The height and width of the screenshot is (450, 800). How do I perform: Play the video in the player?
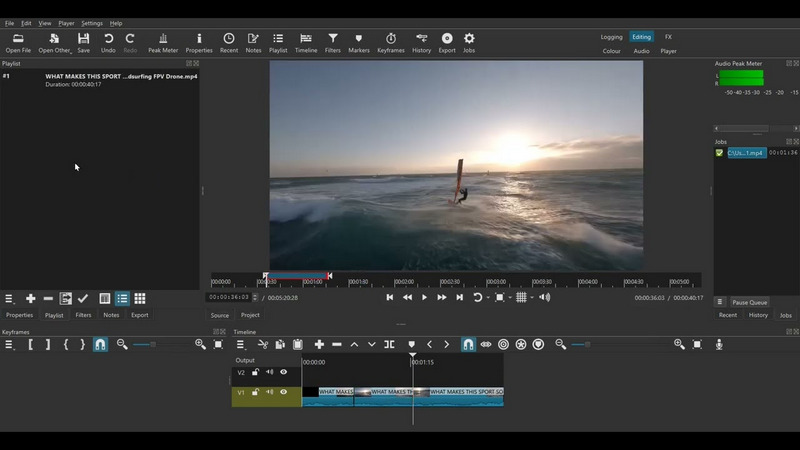[x=424, y=297]
